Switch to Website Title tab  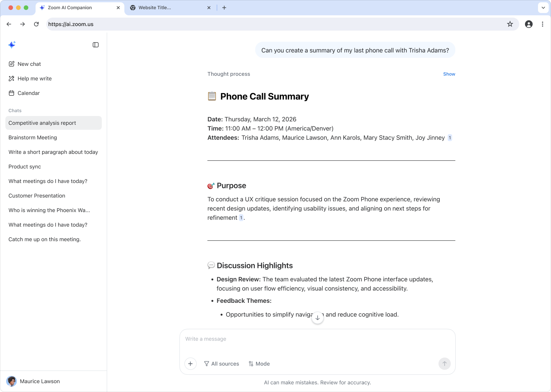tap(170, 8)
